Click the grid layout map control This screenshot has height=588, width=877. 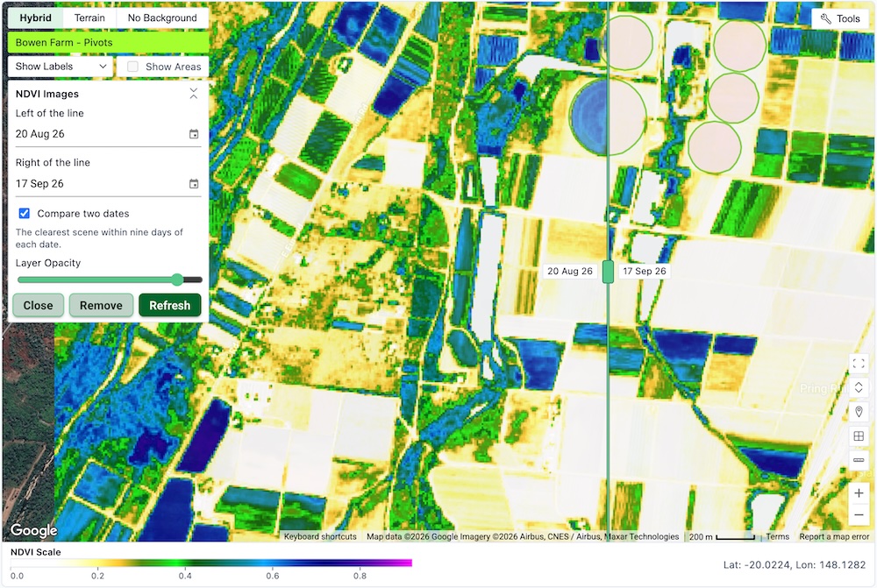click(x=859, y=436)
